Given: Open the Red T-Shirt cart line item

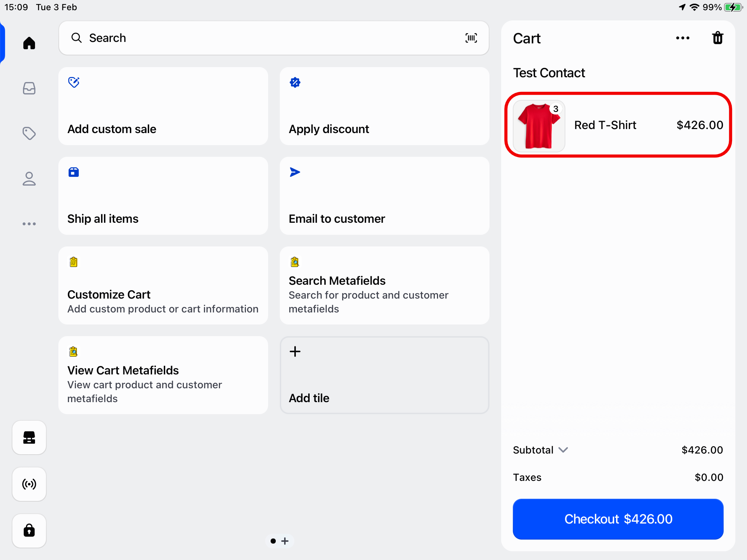Looking at the screenshot, I should (618, 125).
